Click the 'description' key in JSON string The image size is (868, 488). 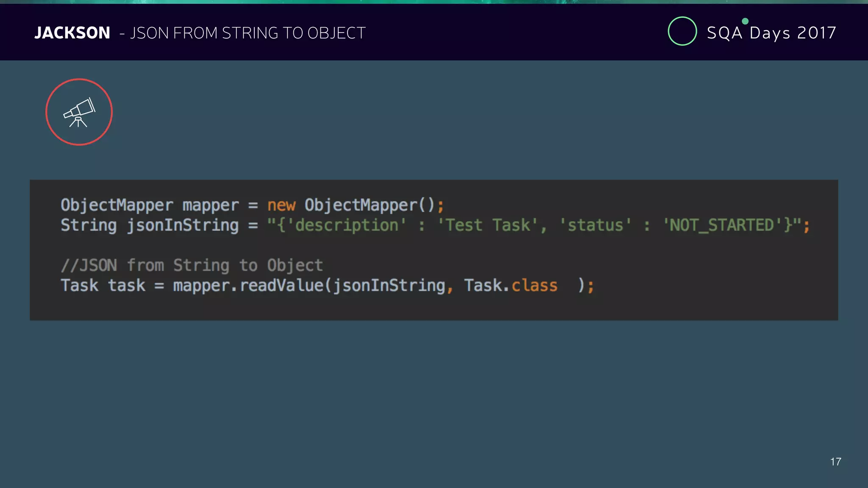[x=347, y=225]
